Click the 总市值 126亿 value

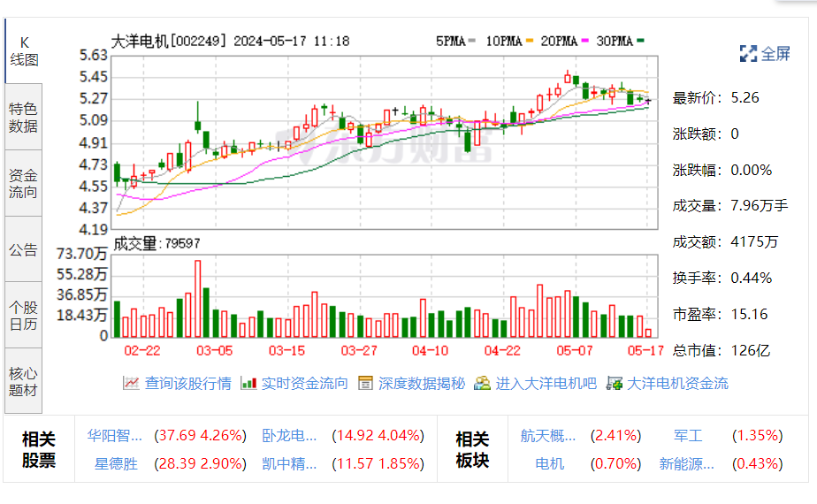751,350
